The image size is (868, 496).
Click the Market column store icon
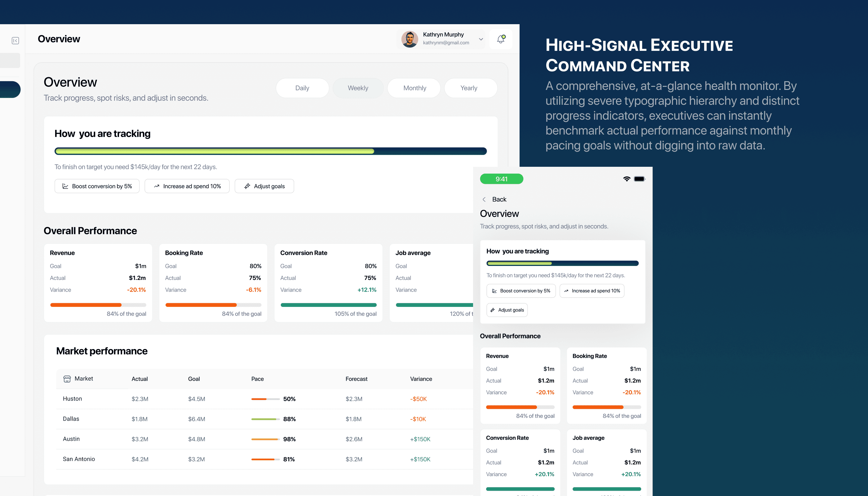click(67, 379)
